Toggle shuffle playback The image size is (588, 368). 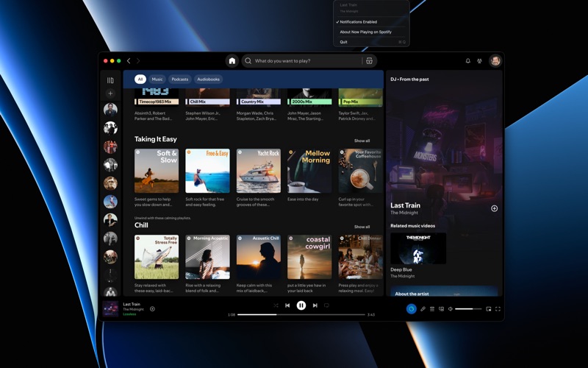pyautogui.click(x=276, y=305)
